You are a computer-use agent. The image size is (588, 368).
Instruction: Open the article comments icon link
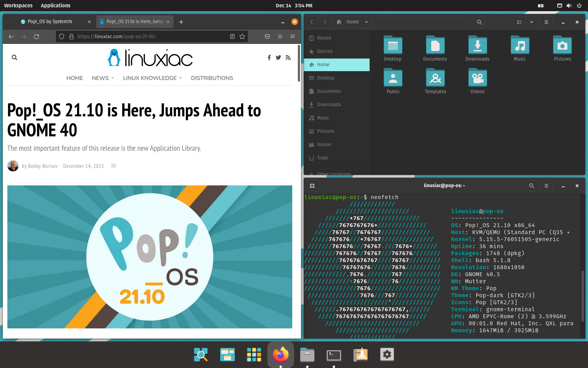113,166
